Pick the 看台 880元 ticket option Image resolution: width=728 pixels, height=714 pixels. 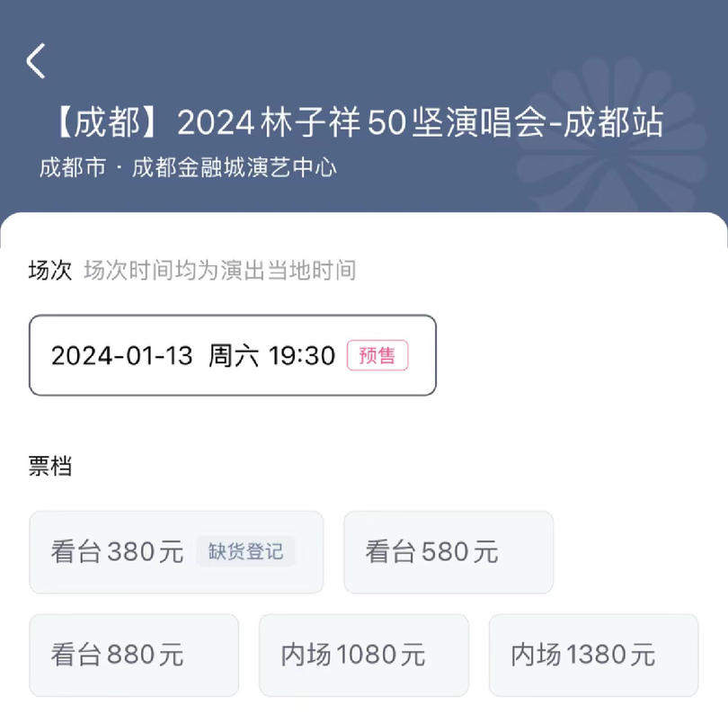click(x=134, y=655)
